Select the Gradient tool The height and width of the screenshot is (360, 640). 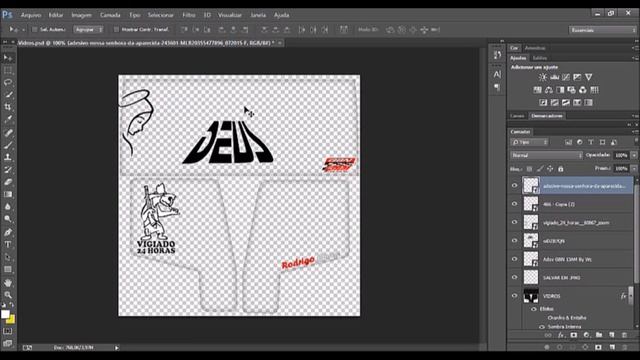(8, 194)
